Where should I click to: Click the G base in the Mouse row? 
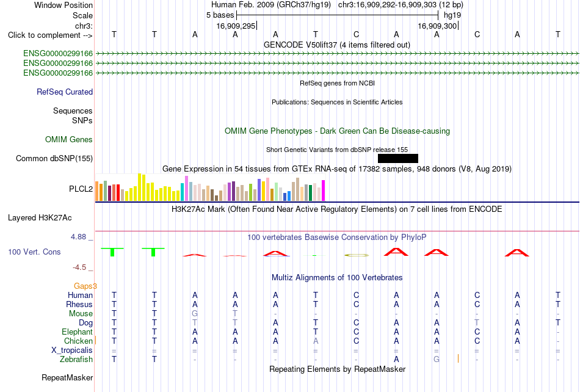tap(195, 314)
